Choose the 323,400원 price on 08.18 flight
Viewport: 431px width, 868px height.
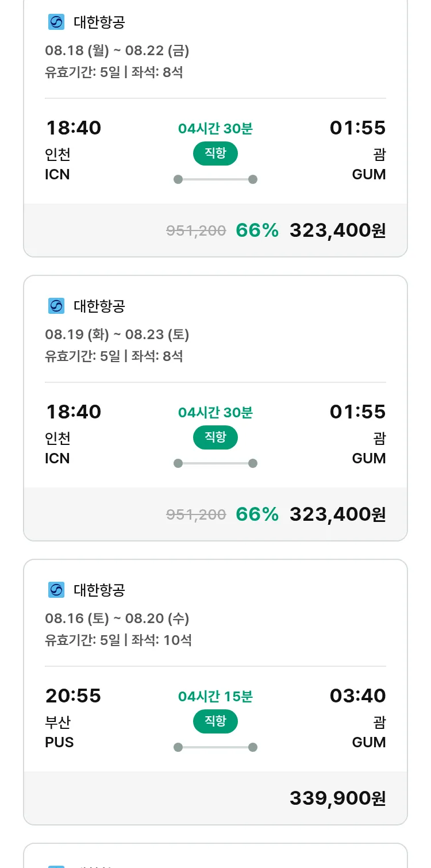coord(337,231)
